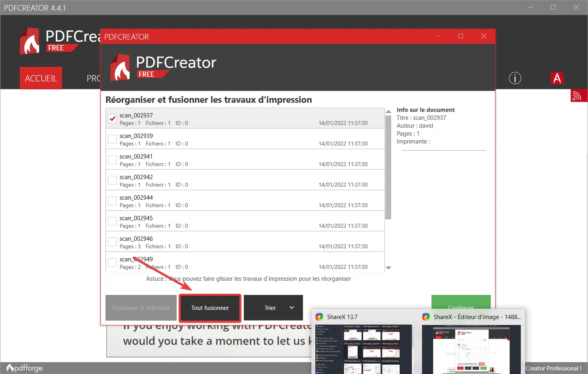Click Titre : scan_002937 info text
Viewport: 588px width, 374px height.
point(421,118)
